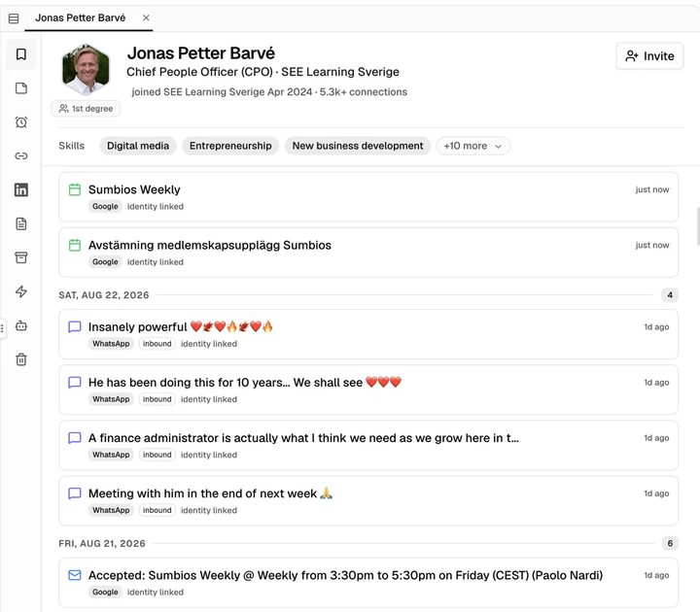Open the Insanely powerful message
The height and width of the screenshot is (612, 700).
coord(368,334)
